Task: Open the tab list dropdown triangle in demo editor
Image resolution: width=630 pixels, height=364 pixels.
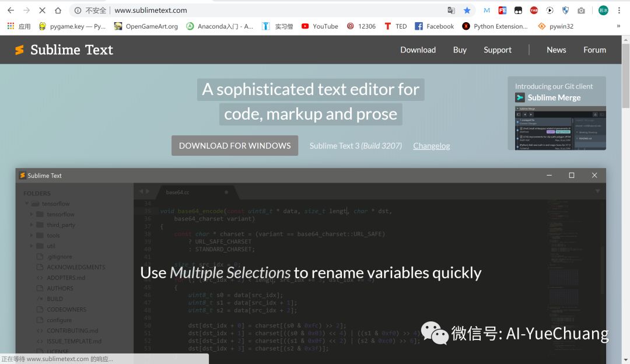Action: [597, 191]
